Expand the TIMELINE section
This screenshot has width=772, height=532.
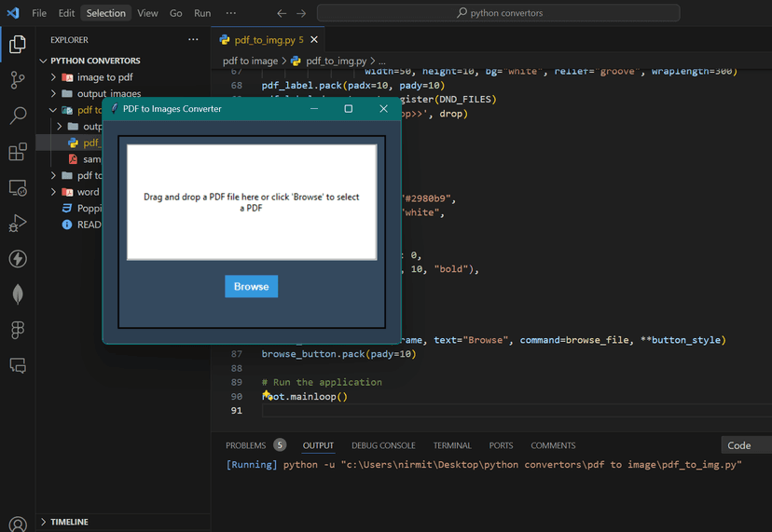(69, 522)
